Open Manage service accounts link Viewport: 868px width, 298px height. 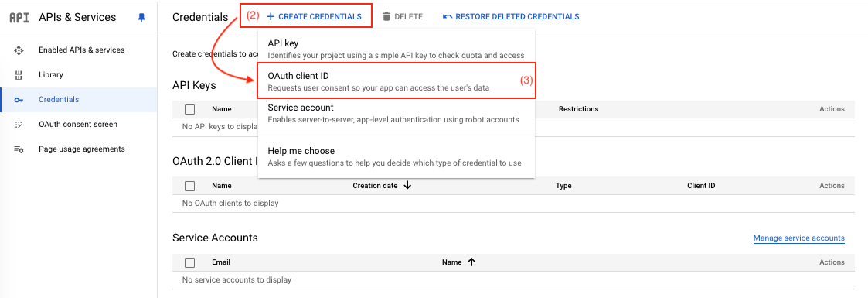coord(798,238)
